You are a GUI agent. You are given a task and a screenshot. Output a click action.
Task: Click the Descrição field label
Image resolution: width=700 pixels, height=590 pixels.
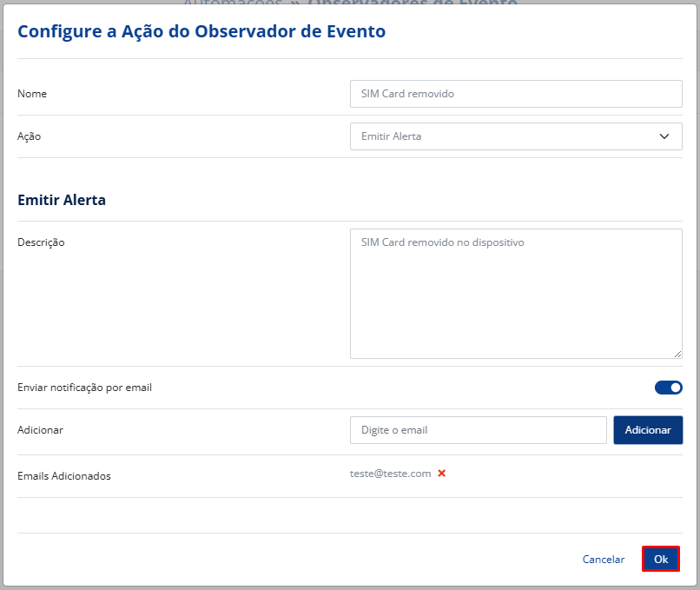click(x=41, y=242)
